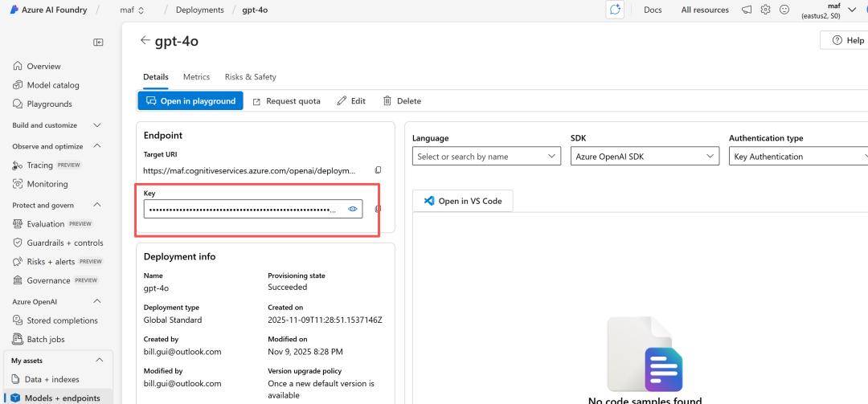Screen dimensions: 868x404
Task: Click the VS Code logo icon
Action: click(429, 201)
